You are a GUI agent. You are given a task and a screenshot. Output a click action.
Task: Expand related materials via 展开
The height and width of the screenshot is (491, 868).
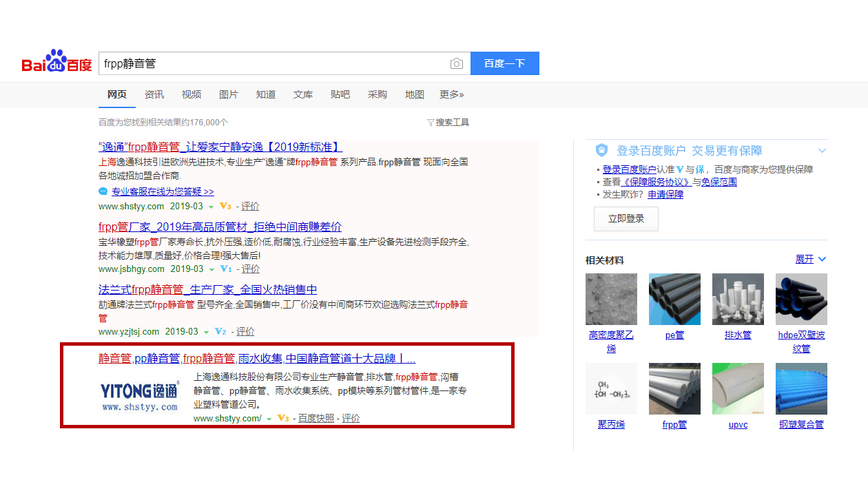pos(811,259)
